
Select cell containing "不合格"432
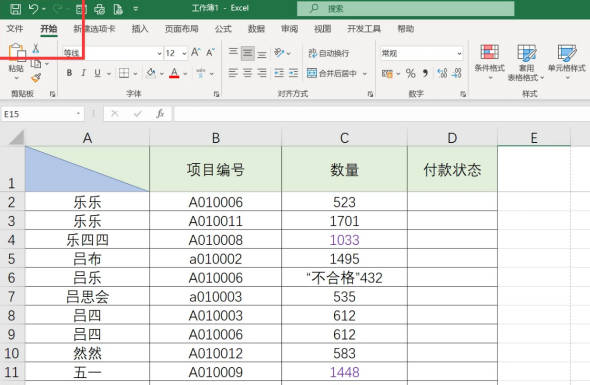click(x=344, y=278)
